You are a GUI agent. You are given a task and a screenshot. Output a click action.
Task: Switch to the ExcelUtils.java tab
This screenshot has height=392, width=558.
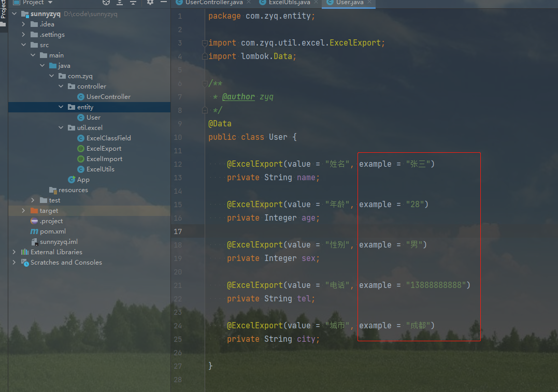pyautogui.click(x=289, y=3)
